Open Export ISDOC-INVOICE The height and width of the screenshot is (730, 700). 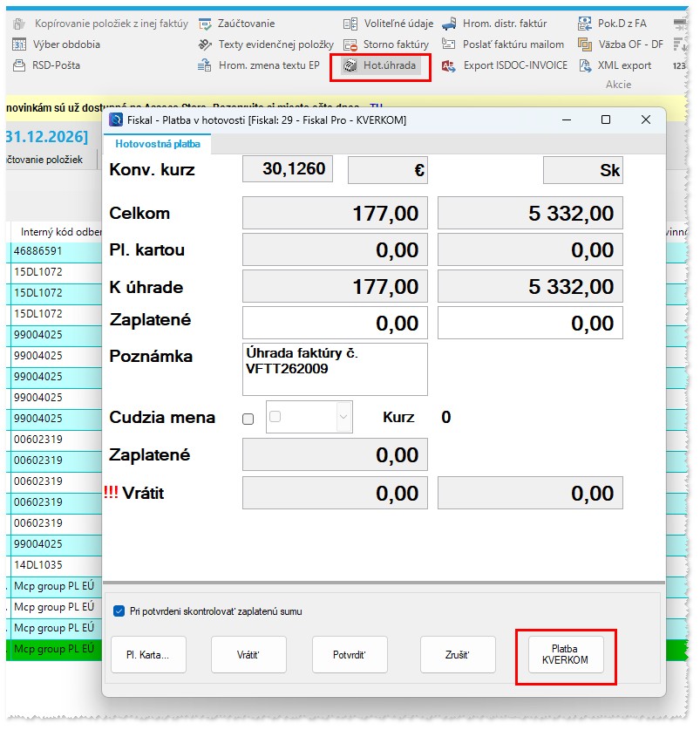click(449, 65)
